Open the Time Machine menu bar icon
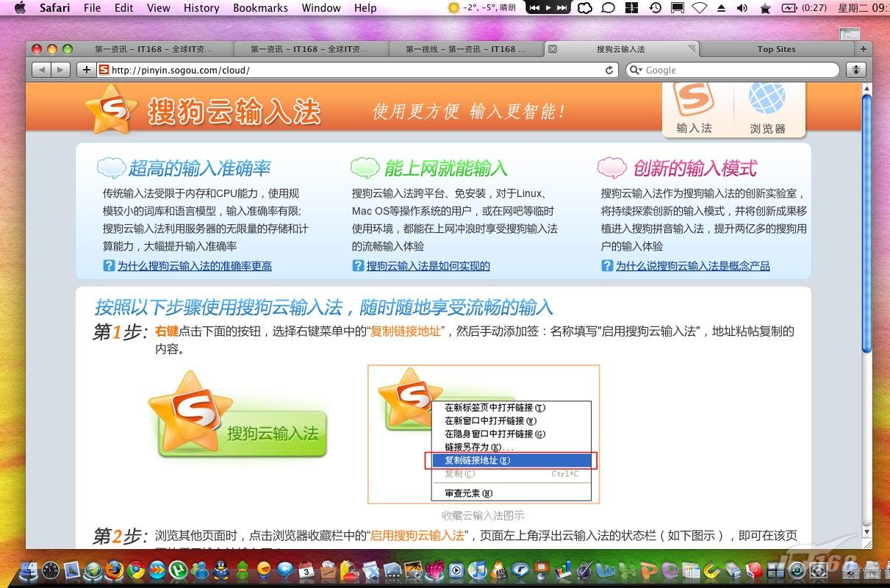890x588 pixels. point(655,8)
